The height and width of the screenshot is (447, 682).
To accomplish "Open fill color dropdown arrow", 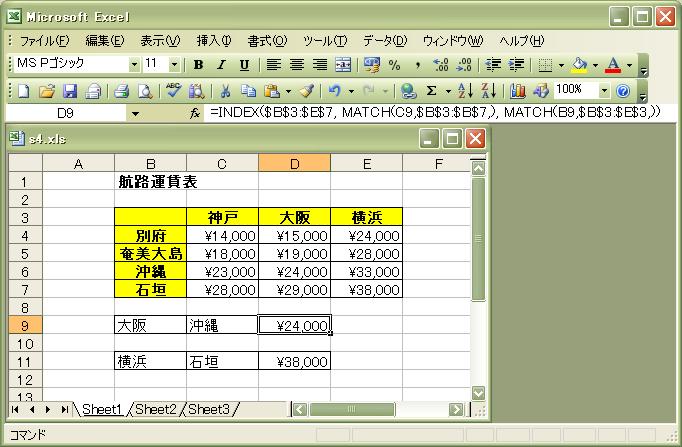I will pos(595,65).
